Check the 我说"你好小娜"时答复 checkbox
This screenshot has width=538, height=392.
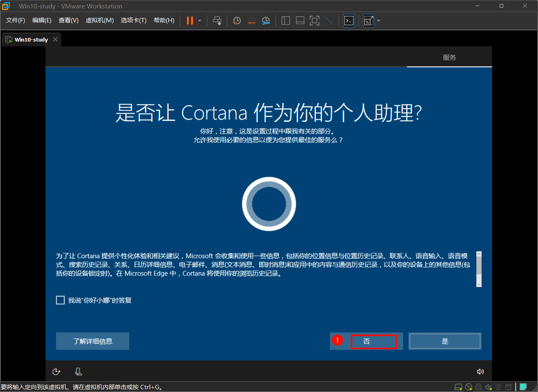pos(60,300)
